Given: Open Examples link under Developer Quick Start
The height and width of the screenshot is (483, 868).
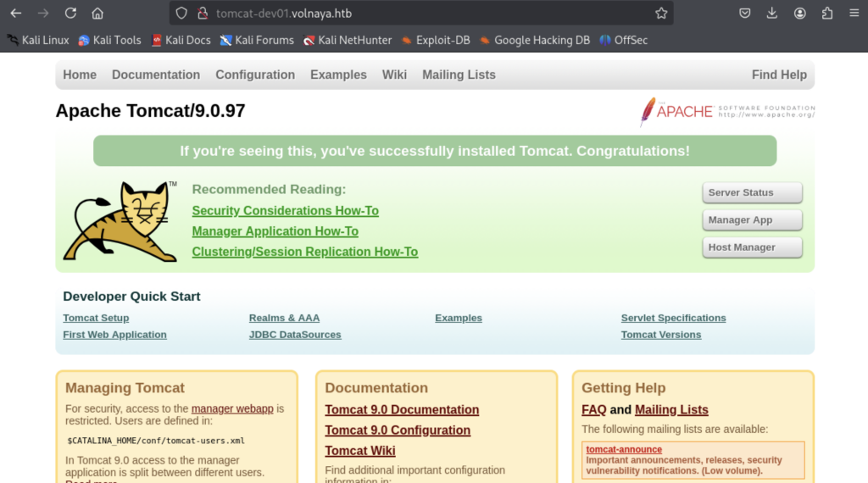Looking at the screenshot, I should point(459,318).
